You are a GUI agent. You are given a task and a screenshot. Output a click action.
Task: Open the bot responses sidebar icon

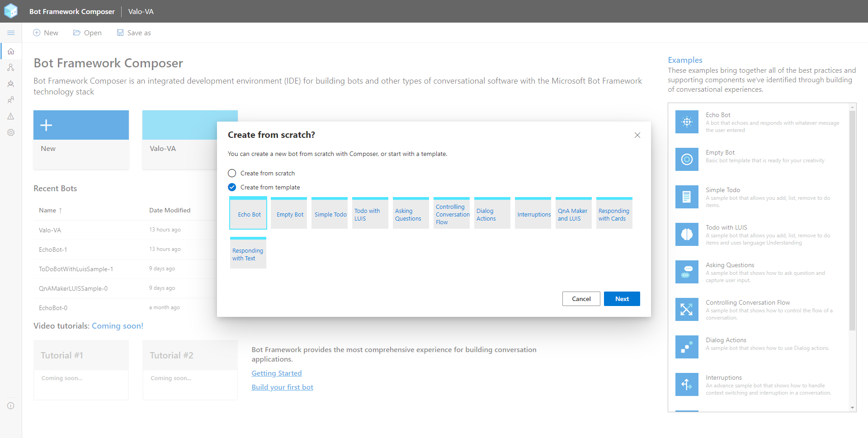[x=11, y=84]
